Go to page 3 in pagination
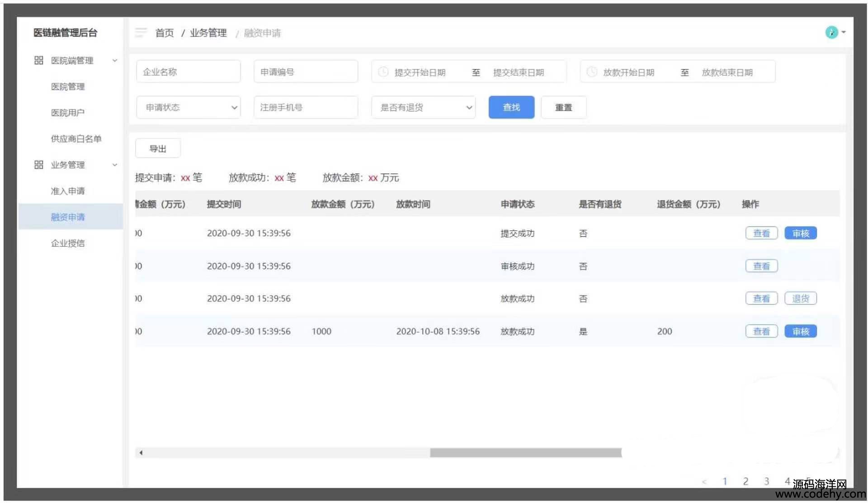Image resolution: width=868 pixels, height=503 pixels. pos(767,482)
